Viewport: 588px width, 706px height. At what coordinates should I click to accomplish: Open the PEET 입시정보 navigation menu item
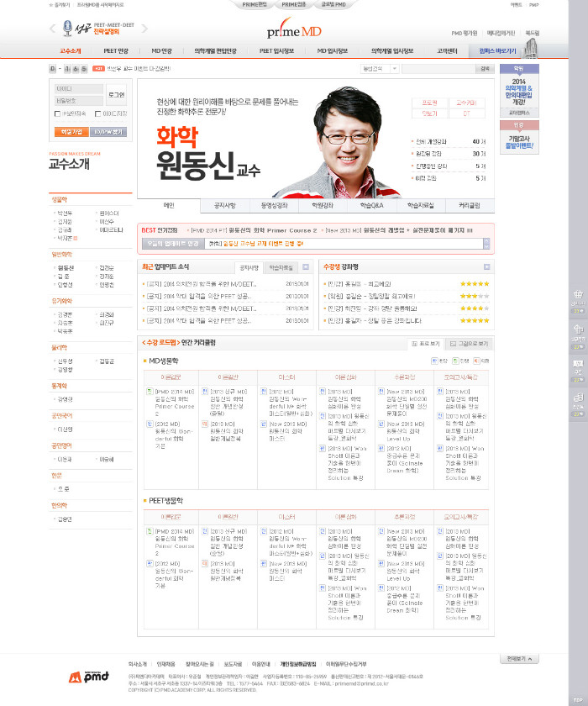point(276,51)
